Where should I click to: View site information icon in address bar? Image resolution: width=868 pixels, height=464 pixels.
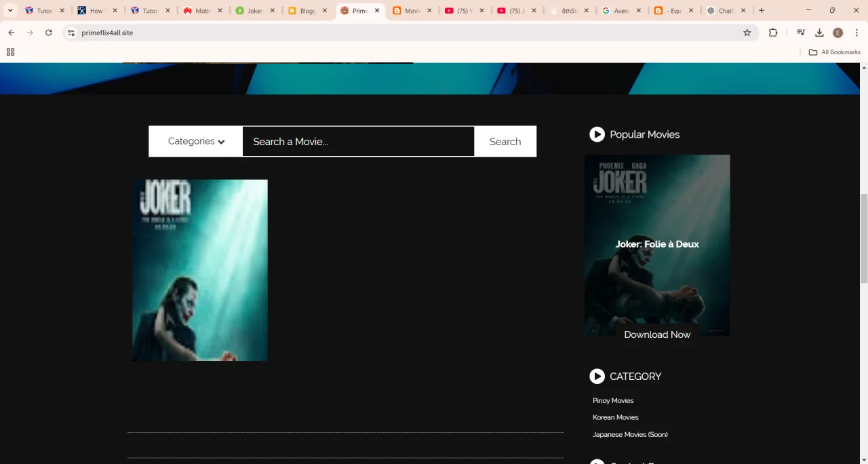pyautogui.click(x=71, y=33)
